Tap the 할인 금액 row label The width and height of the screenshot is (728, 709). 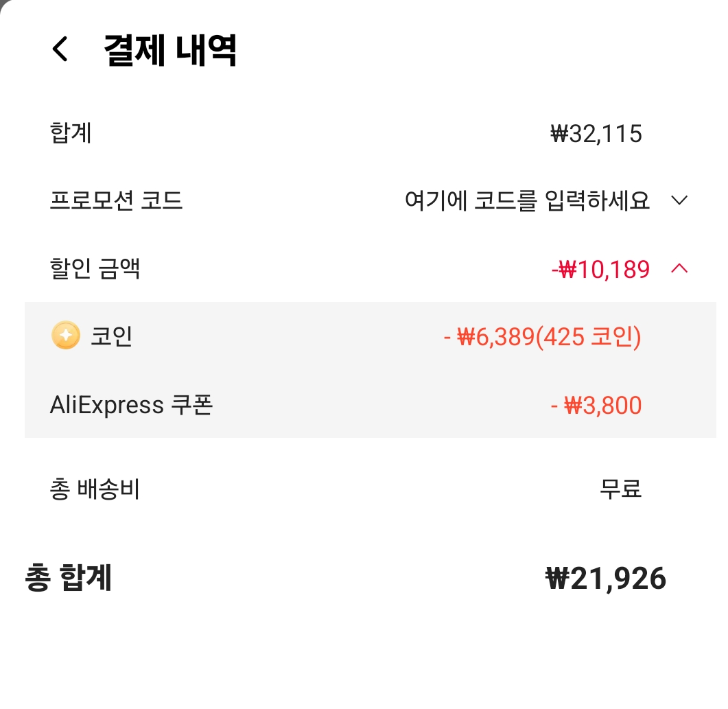pos(95,269)
